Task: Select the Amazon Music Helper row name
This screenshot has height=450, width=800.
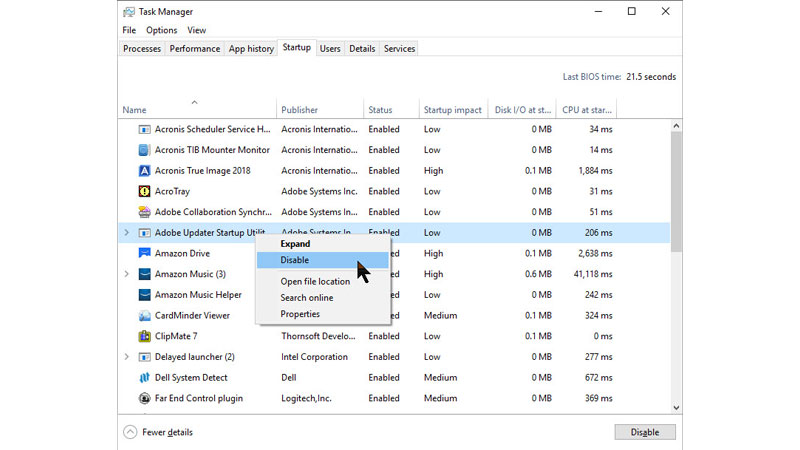Action: tap(198, 295)
